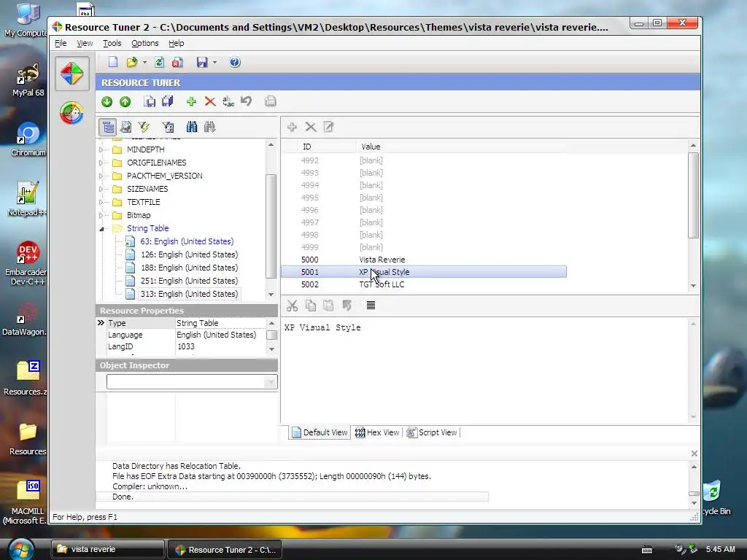This screenshot has height=560, width=747.
Task: Open vista reverie taskbar button
Action: 108,550
